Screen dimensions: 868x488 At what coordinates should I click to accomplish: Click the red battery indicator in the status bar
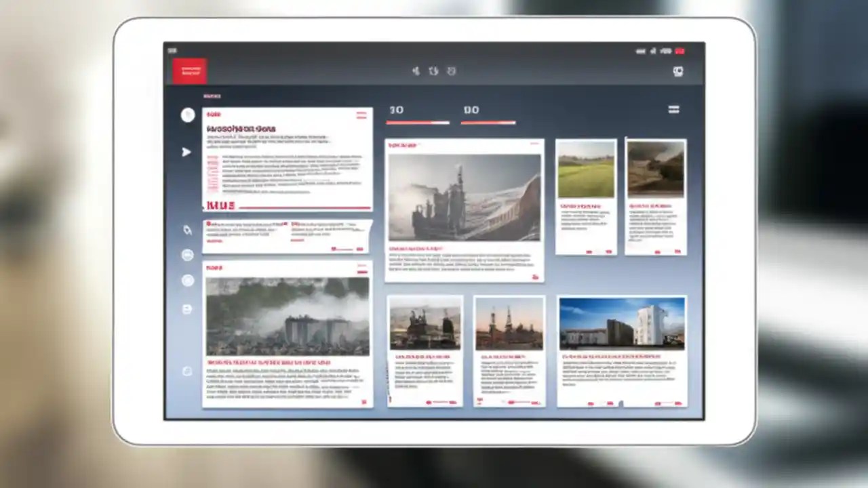tap(681, 51)
